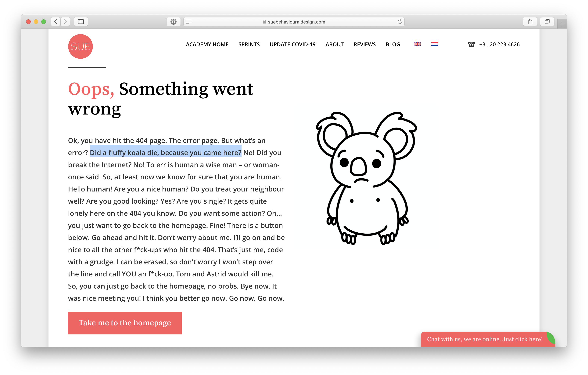Image resolution: width=588 pixels, height=375 pixels.
Task: Open the 1Password extension icon
Action: pyautogui.click(x=173, y=22)
